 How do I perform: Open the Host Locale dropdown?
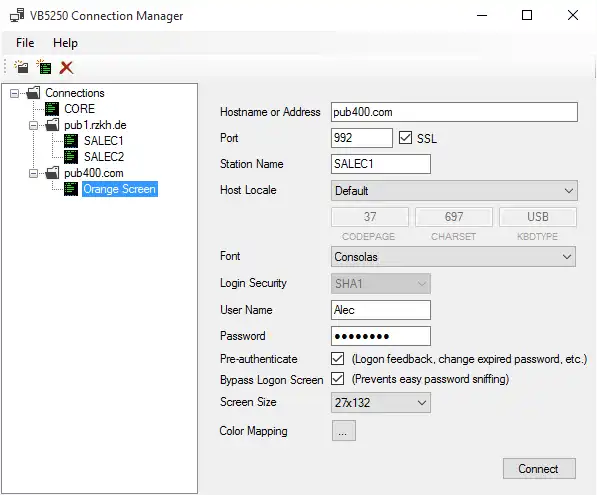tap(454, 190)
